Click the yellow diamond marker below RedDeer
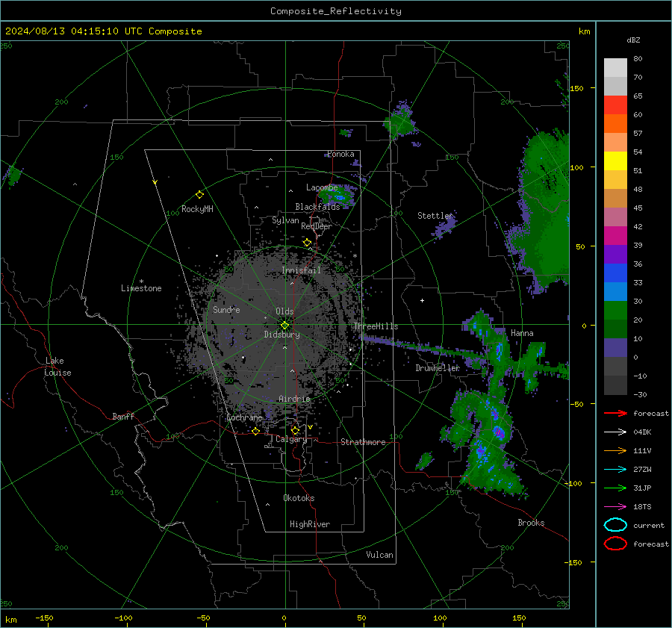 307,243
